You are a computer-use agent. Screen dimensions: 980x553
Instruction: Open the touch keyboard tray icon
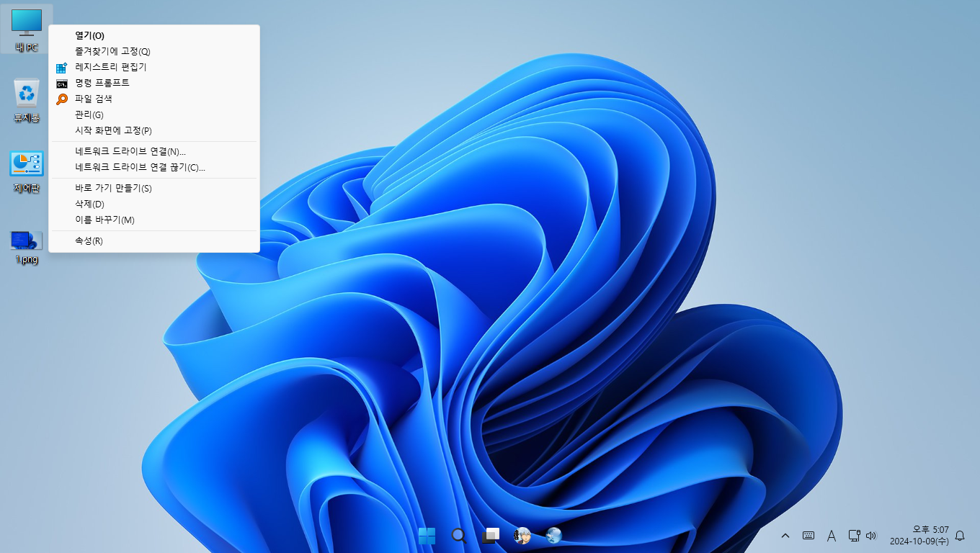pyautogui.click(x=808, y=536)
